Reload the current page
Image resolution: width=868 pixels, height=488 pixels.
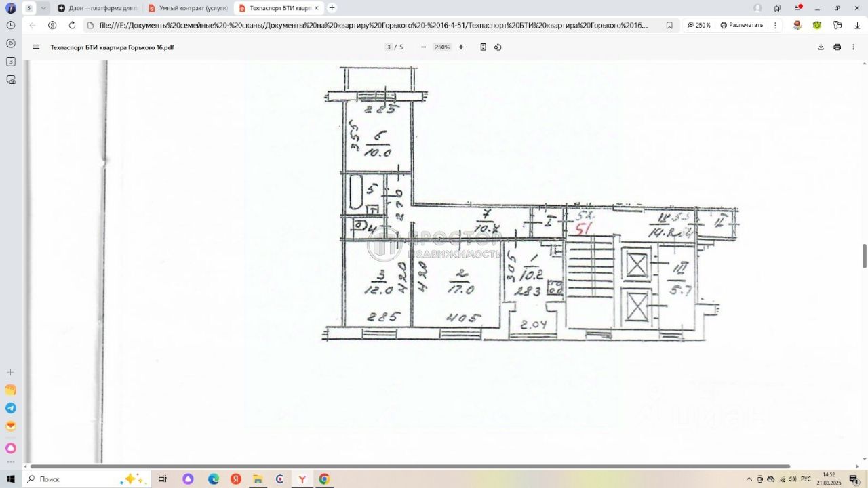[72, 25]
